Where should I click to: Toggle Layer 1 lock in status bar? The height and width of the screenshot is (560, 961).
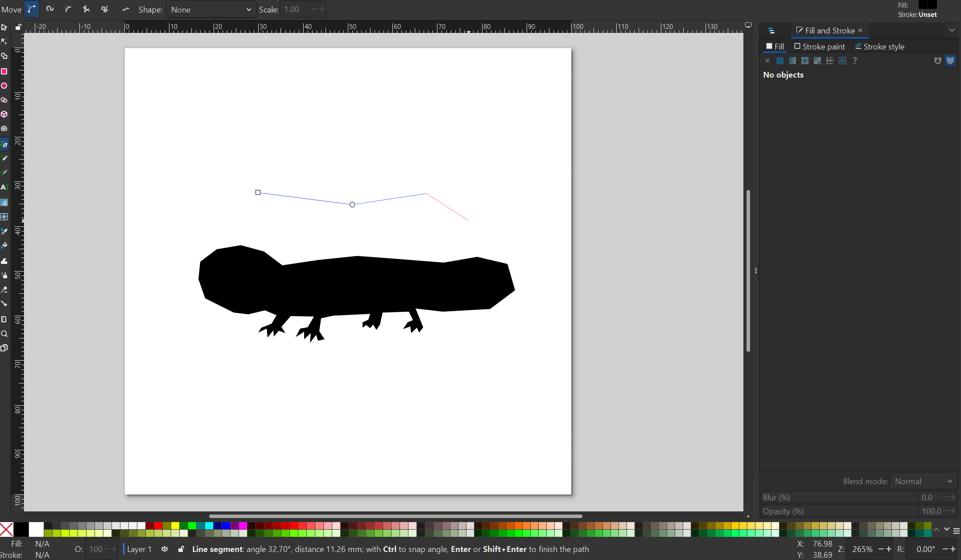coord(181,549)
